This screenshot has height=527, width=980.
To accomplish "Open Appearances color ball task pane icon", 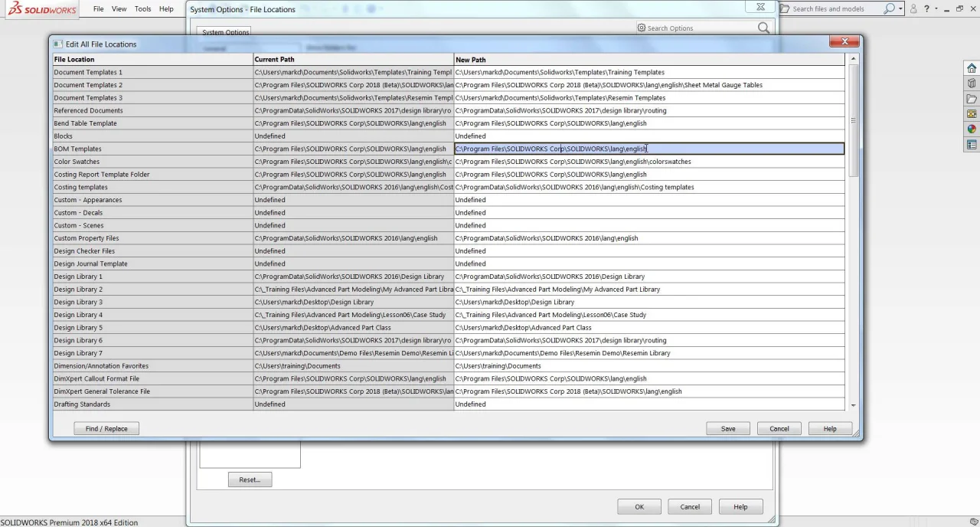I will [x=972, y=129].
